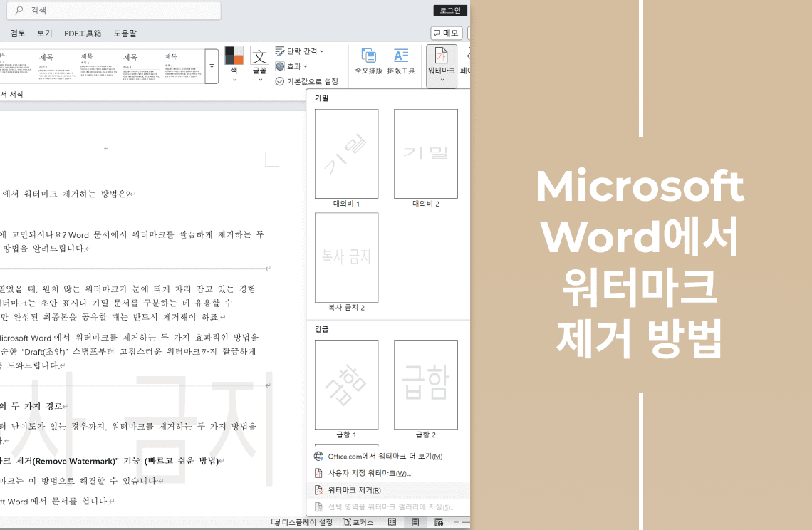Click the checkmark icon for set as default
Image resolution: width=812 pixels, height=530 pixels.
pyautogui.click(x=280, y=81)
